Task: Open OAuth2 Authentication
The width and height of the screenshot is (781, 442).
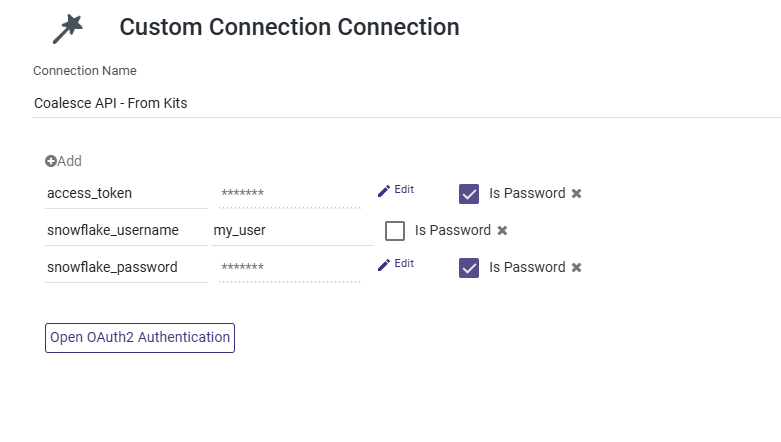Action: tap(140, 338)
